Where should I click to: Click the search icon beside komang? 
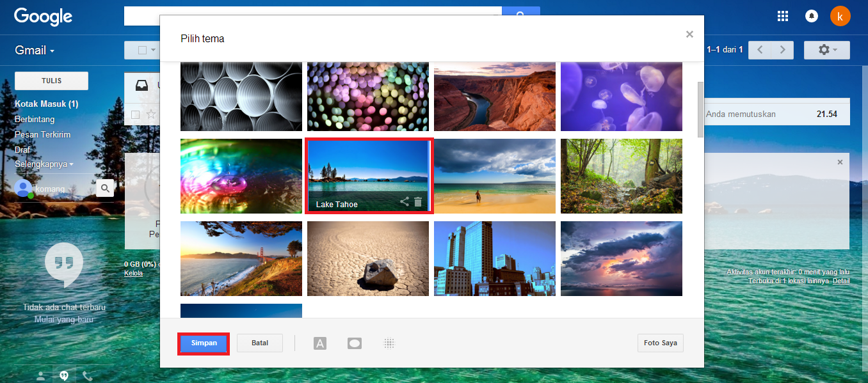[x=105, y=188]
